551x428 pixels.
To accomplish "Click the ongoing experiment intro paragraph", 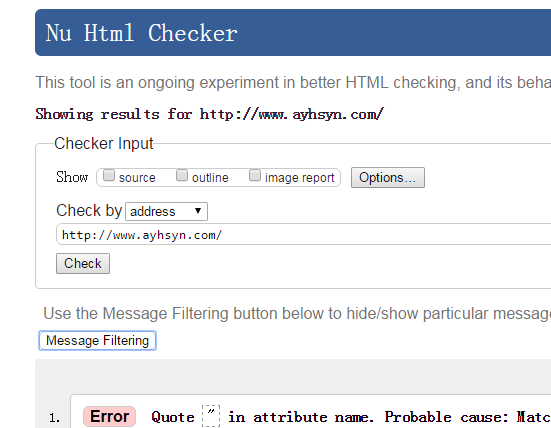I will (293, 83).
